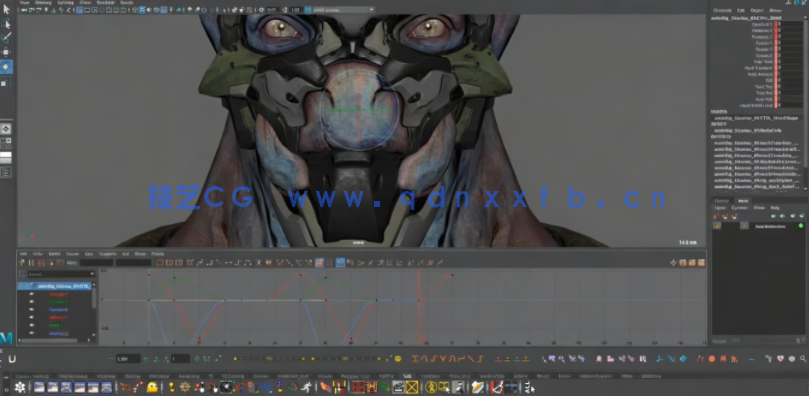Click the circular rotate manipulator on nose
Viewport: 809px width, 396px height.
(359, 109)
